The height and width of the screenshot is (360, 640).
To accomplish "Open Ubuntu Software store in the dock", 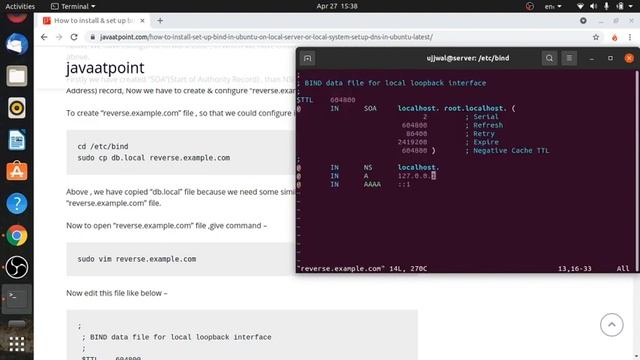I will pos(17,171).
